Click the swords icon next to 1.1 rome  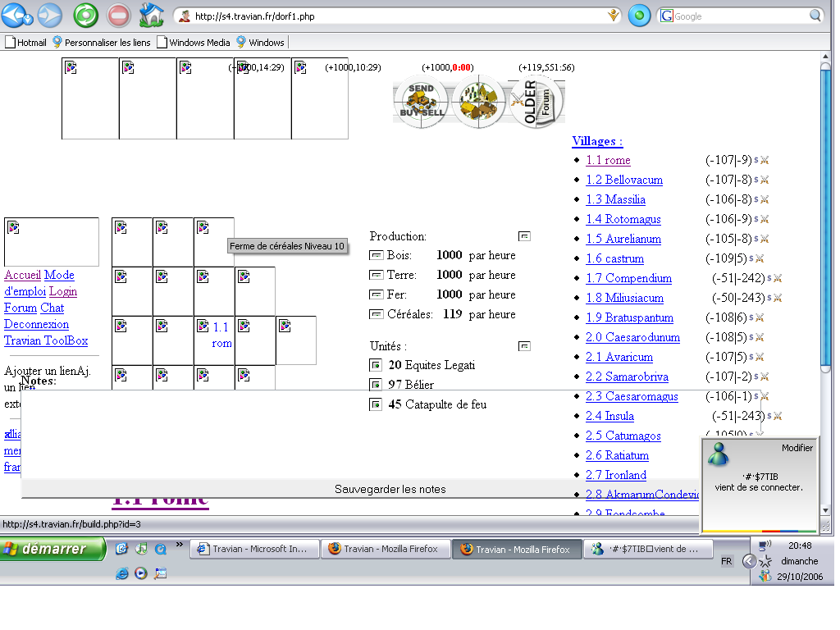[765, 160]
